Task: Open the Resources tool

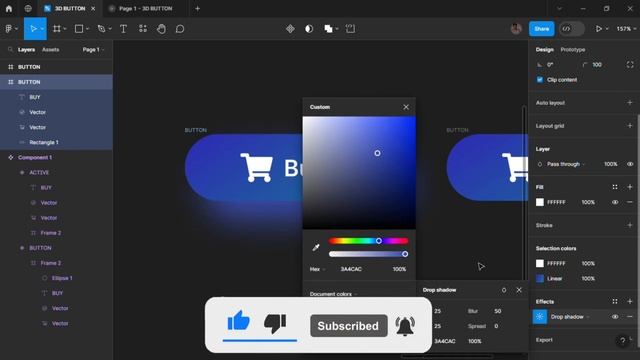Action: pyautogui.click(x=142, y=29)
